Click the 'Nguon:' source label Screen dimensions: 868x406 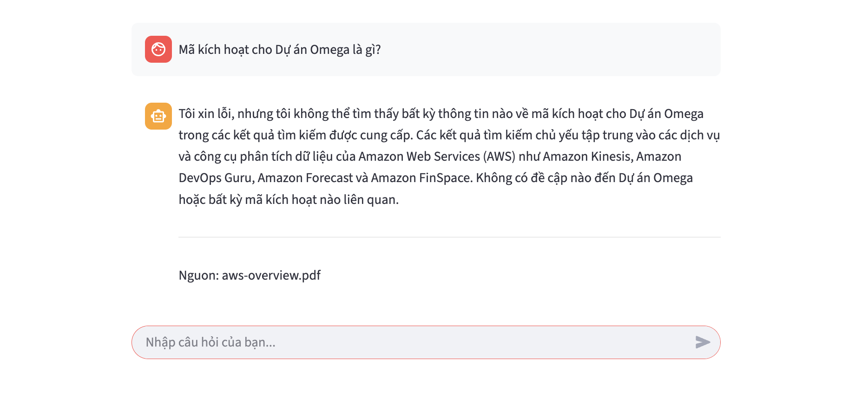point(198,275)
